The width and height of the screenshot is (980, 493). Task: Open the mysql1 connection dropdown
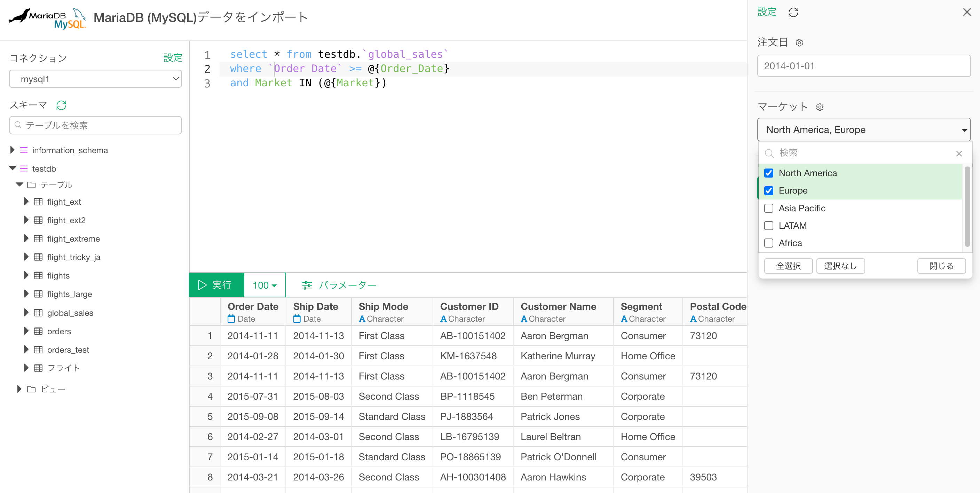[x=95, y=79]
